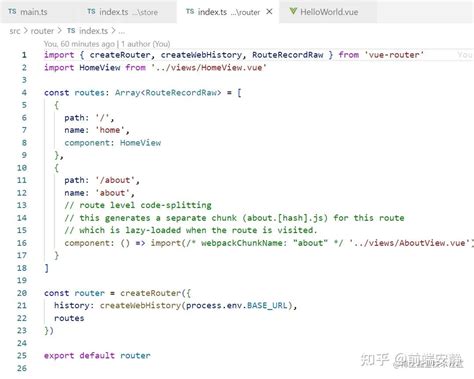
Task: Click createWebHistory call on line 21
Action: click(x=140, y=305)
